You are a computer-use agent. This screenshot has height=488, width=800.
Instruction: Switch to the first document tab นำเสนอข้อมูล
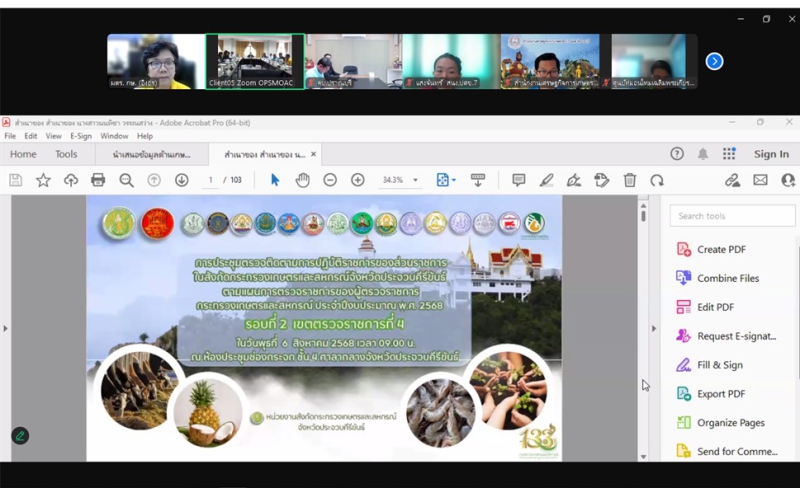(x=152, y=154)
